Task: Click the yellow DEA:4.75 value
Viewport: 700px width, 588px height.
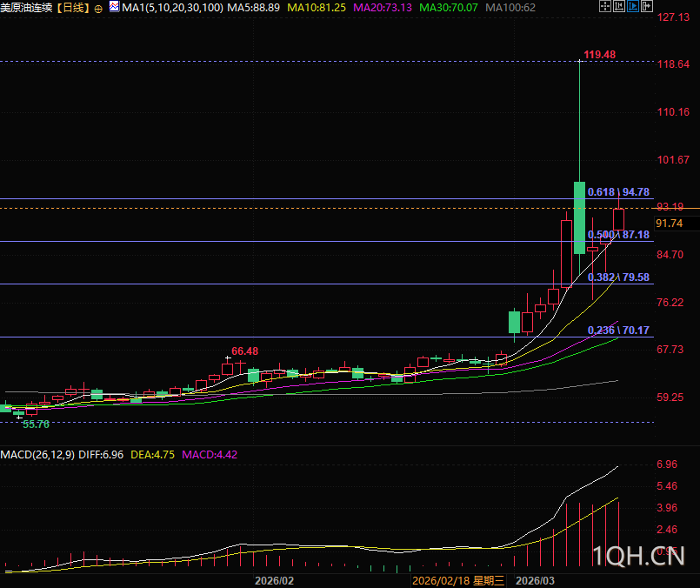Action: pyautogui.click(x=153, y=455)
